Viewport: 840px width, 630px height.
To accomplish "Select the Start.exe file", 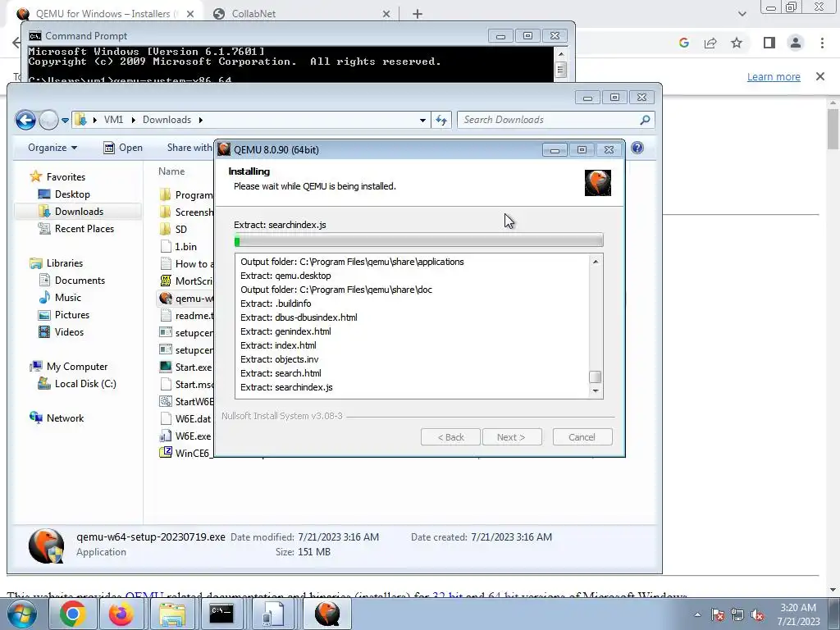I will point(185,367).
